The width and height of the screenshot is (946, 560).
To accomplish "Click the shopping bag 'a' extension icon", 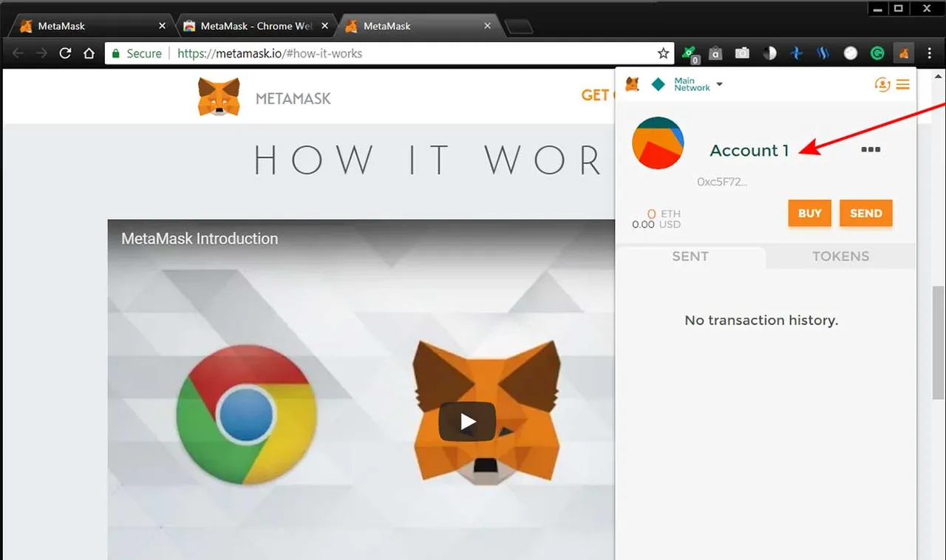I will pos(715,53).
